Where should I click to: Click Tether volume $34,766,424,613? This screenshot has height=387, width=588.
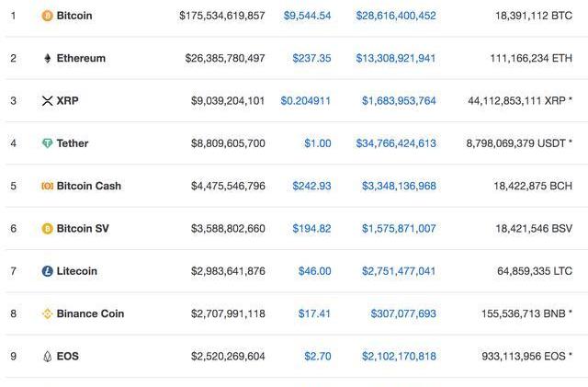tap(395, 143)
